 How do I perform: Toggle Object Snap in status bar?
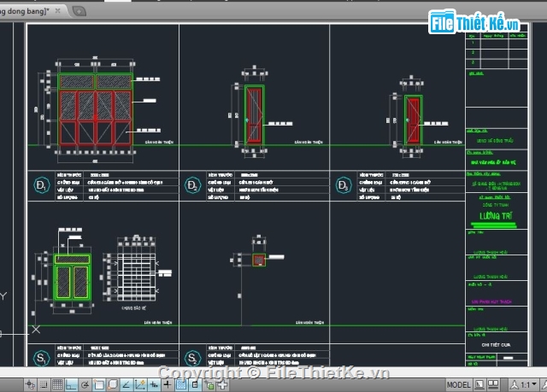pyautogui.click(x=99, y=384)
